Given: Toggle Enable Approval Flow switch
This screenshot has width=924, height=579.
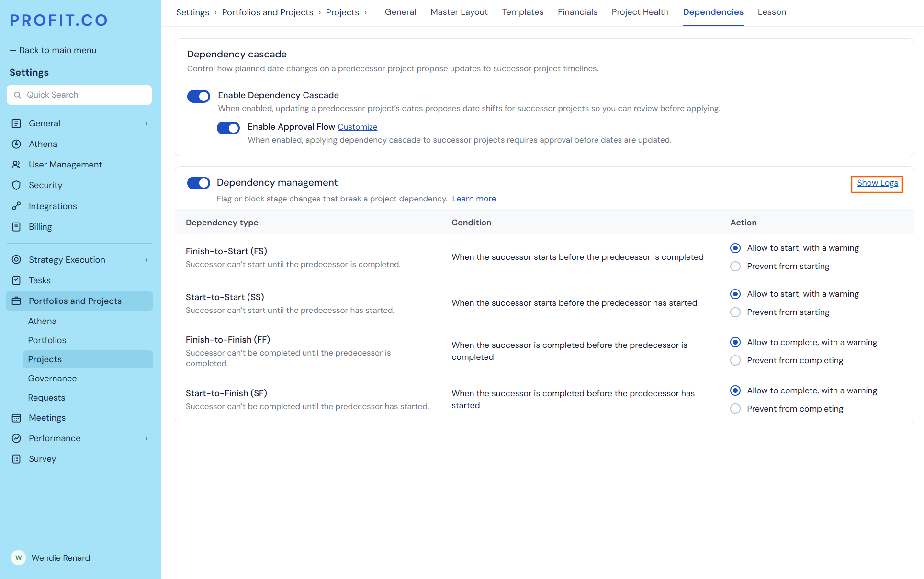Looking at the screenshot, I should [x=228, y=128].
